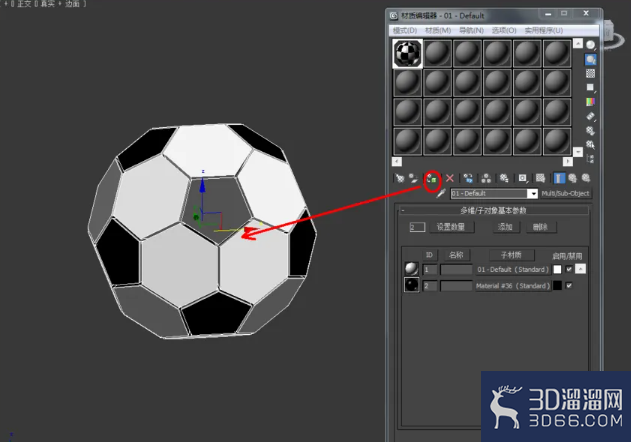Click the white color swatch of sub-material 1
The height and width of the screenshot is (442, 631).
(x=557, y=269)
